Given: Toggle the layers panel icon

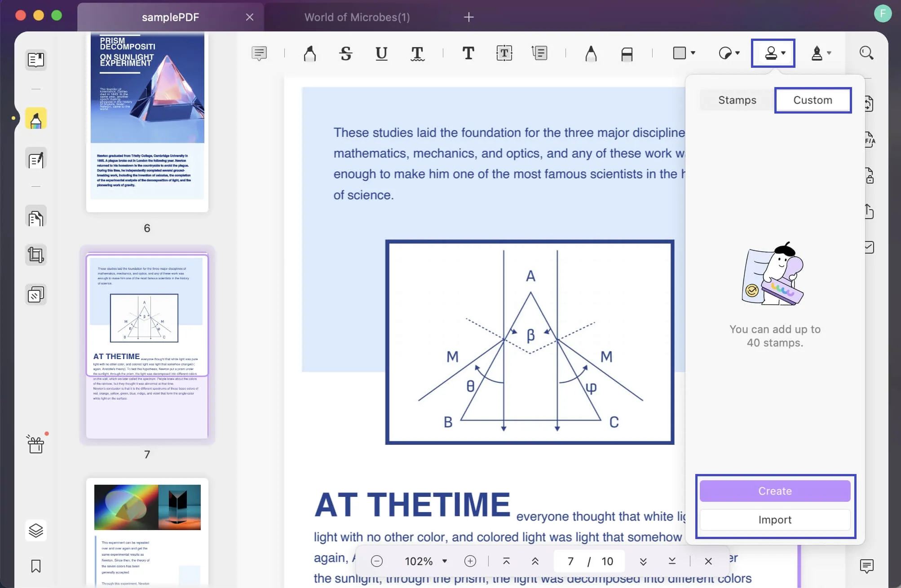Looking at the screenshot, I should tap(35, 530).
